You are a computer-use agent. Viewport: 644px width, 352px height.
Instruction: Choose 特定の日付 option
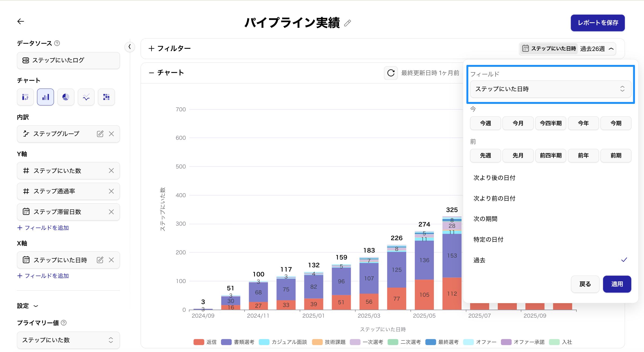(488, 239)
